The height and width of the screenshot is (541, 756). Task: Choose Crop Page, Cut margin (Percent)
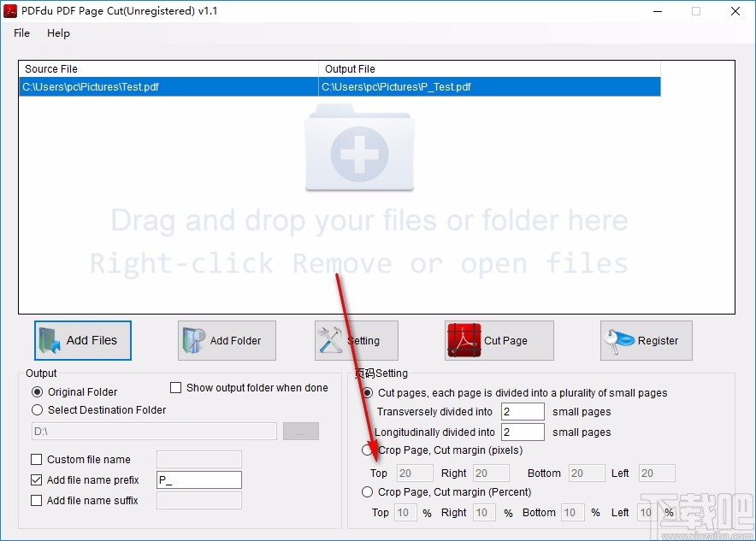(367, 491)
